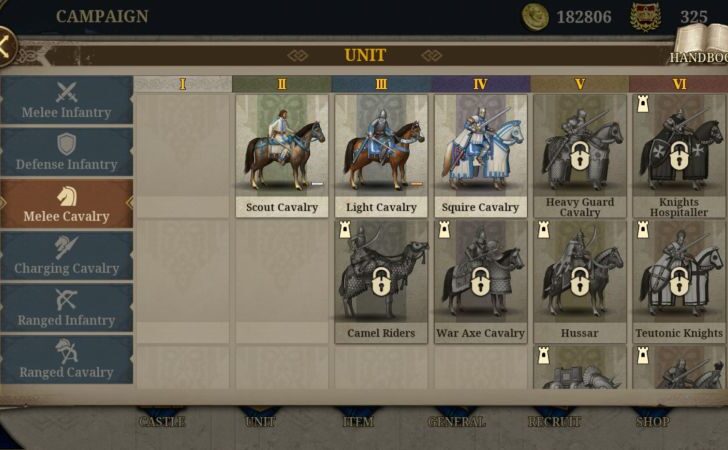This screenshot has height=450, width=728.
Task: Tap the crown medal icon
Action: (x=646, y=17)
